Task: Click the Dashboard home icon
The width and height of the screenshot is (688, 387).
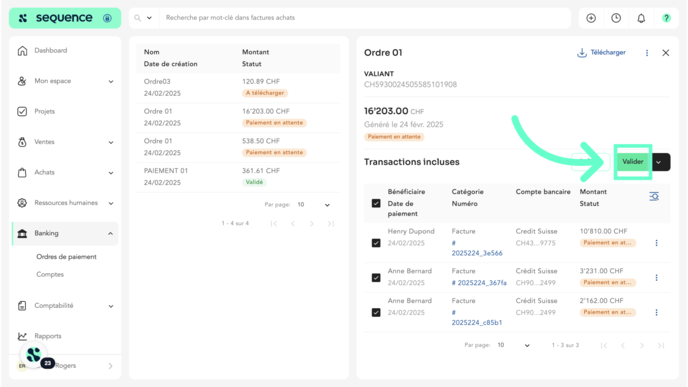Action: (x=22, y=50)
